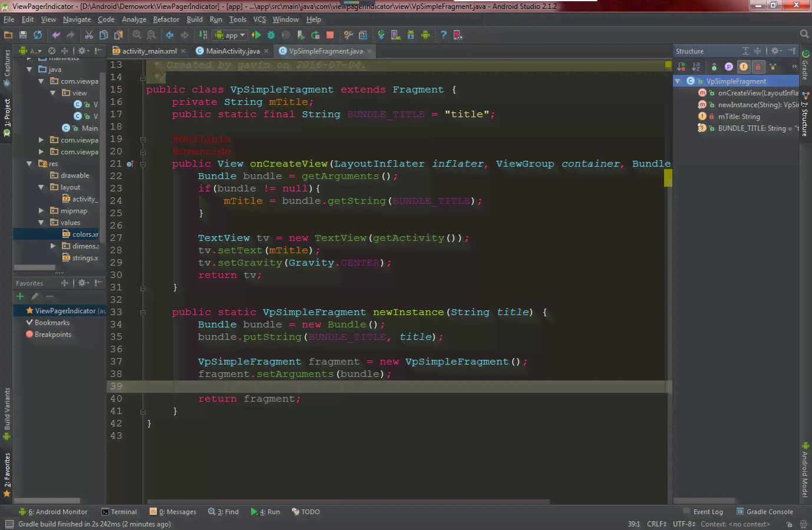The image size is (812, 530).
Task: Switch to MainActivity.java tab
Action: click(233, 51)
